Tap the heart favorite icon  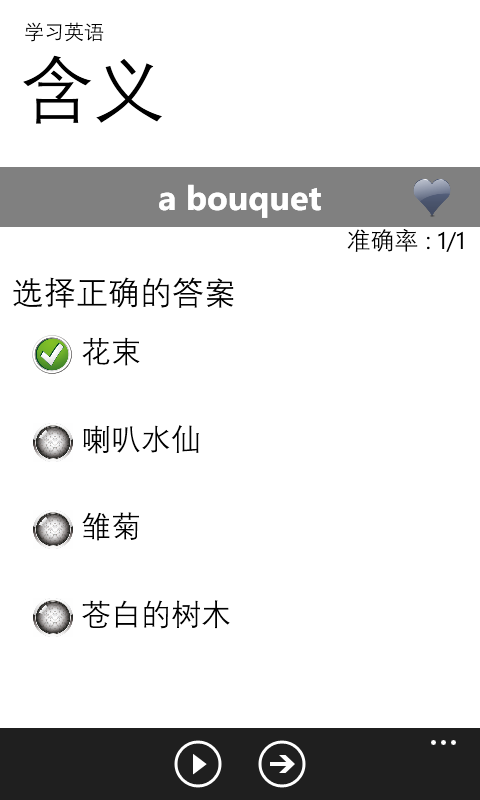432,197
